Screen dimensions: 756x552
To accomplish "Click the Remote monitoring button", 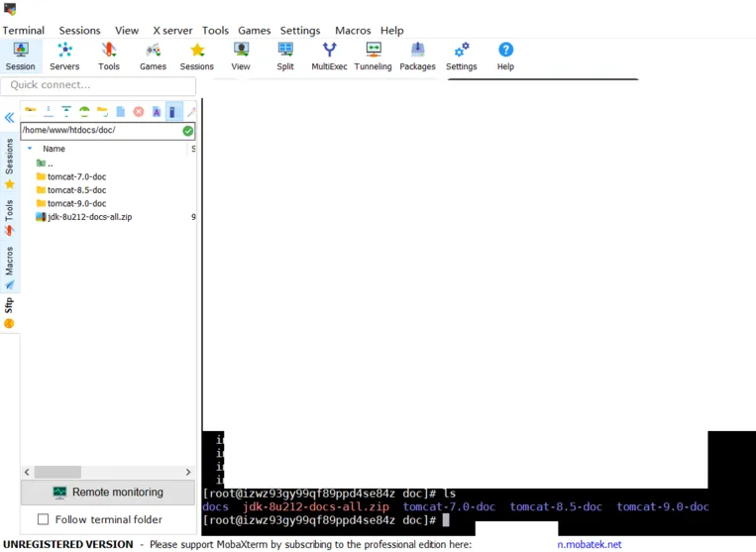I will click(x=107, y=493).
